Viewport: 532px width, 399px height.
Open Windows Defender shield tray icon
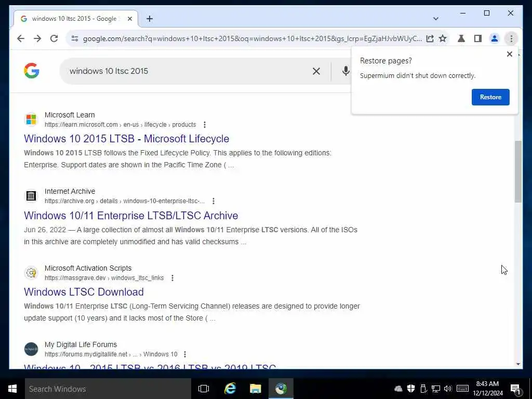point(411,389)
